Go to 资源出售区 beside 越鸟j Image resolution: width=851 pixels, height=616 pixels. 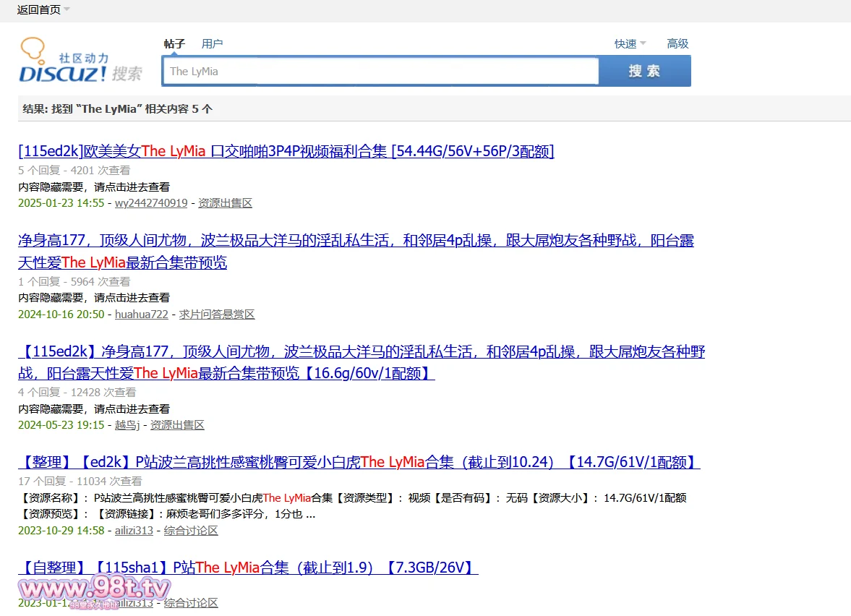[x=177, y=425]
